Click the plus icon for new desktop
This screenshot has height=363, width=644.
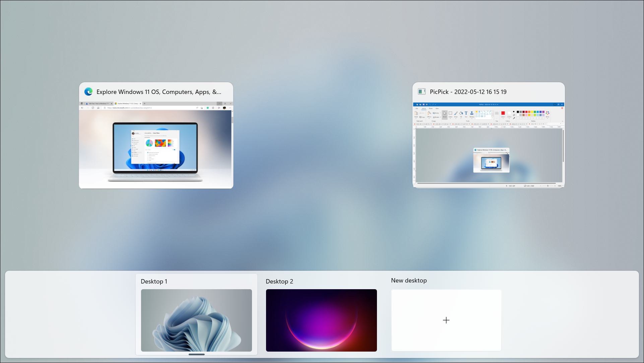tap(446, 320)
